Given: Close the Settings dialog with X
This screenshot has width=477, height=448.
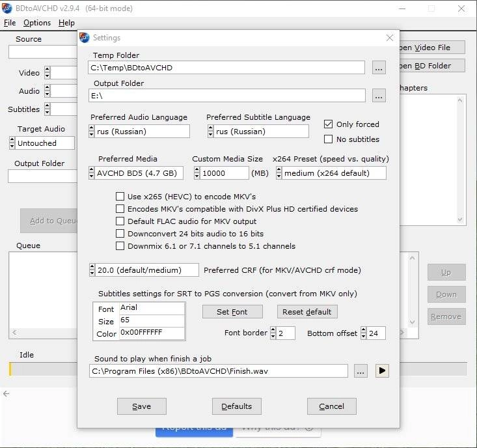Looking at the screenshot, I should tap(390, 38).
